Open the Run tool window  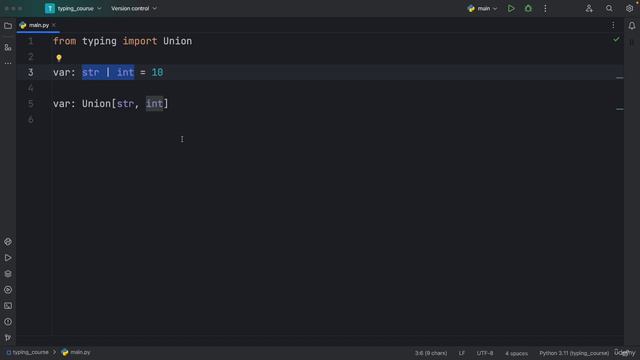pos(8,258)
